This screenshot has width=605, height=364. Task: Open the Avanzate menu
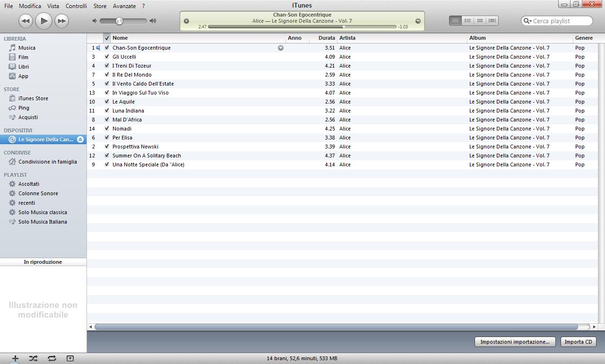pyautogui.click(x=124, y=6)
